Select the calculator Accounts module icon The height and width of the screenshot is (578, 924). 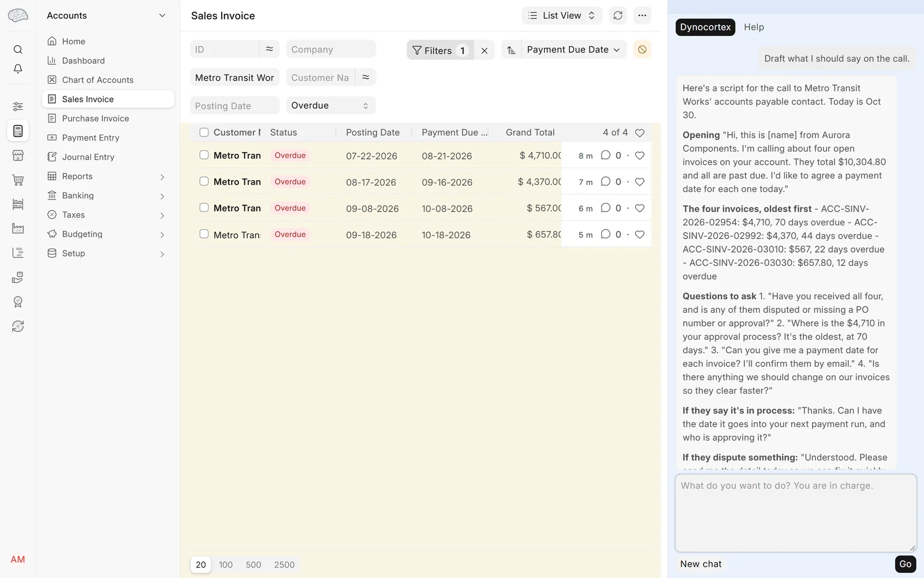coord(18,131)
